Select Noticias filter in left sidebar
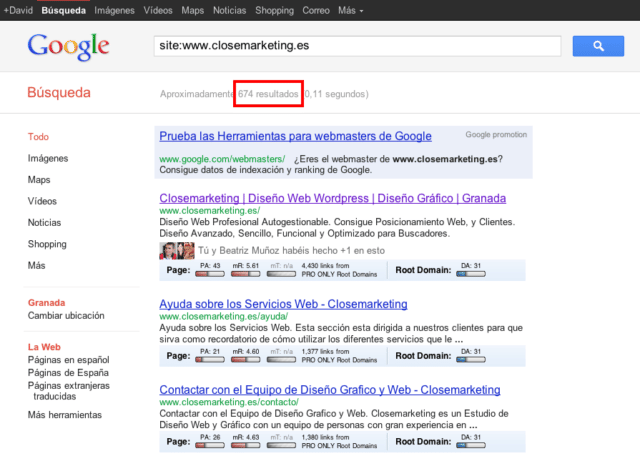Screen dimensions: 640x461 44,223
